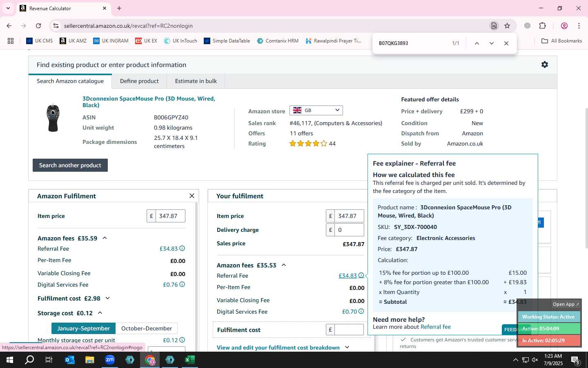Open the Chrome profile avatar icon
This screenshot has height=368, width=588.
tap(564, 26)
